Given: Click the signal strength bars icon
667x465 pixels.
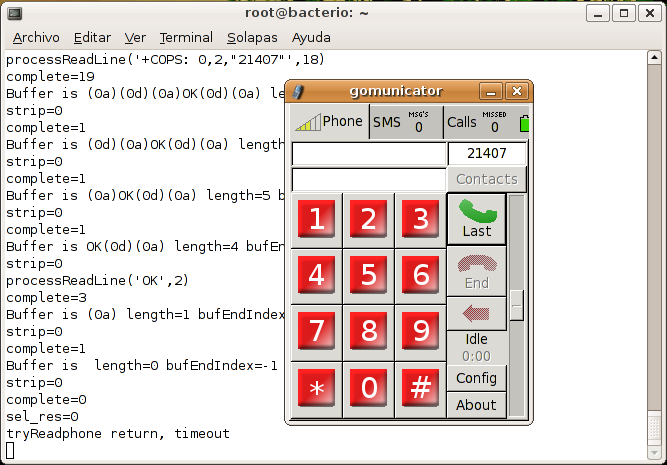Looking at the screenshot, I should click(308, 122).
